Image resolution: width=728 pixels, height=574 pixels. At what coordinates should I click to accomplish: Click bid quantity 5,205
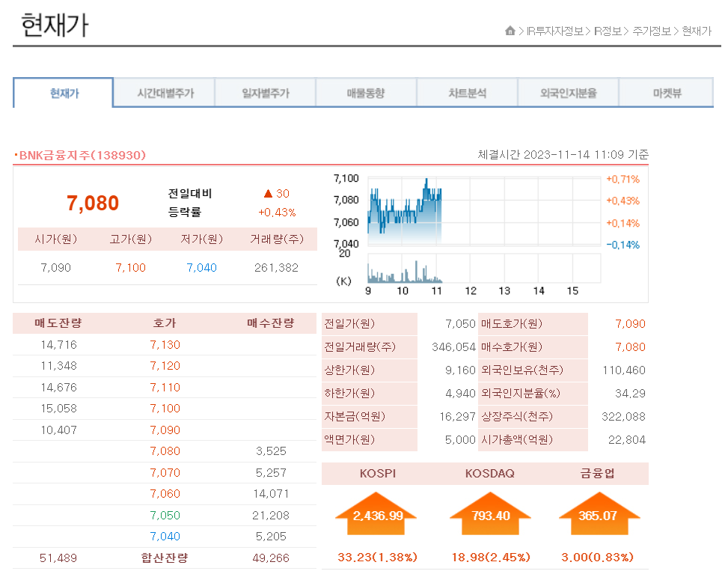(x=271, y=537)
